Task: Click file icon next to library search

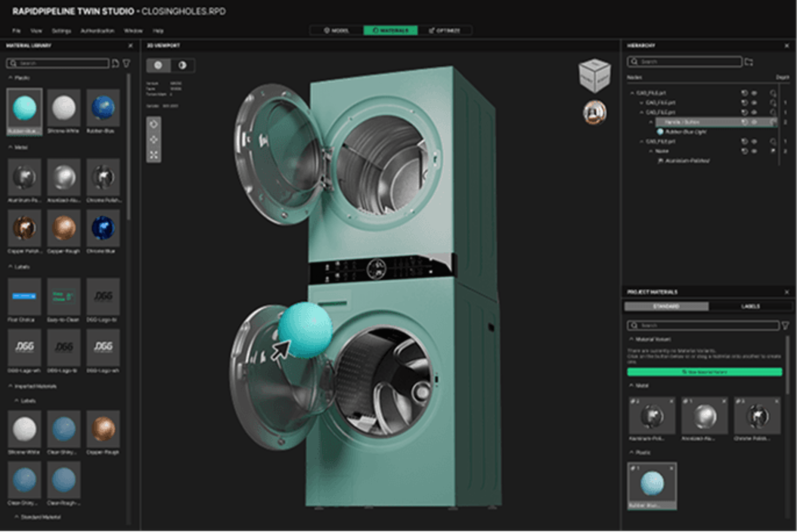Action: tap(115, 63)
